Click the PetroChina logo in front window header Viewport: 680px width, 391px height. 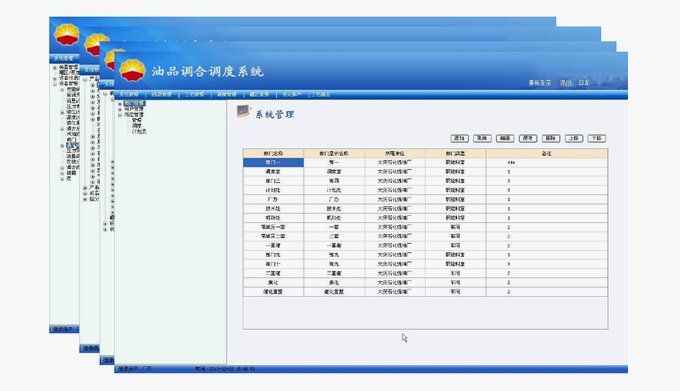click(132, 70)
